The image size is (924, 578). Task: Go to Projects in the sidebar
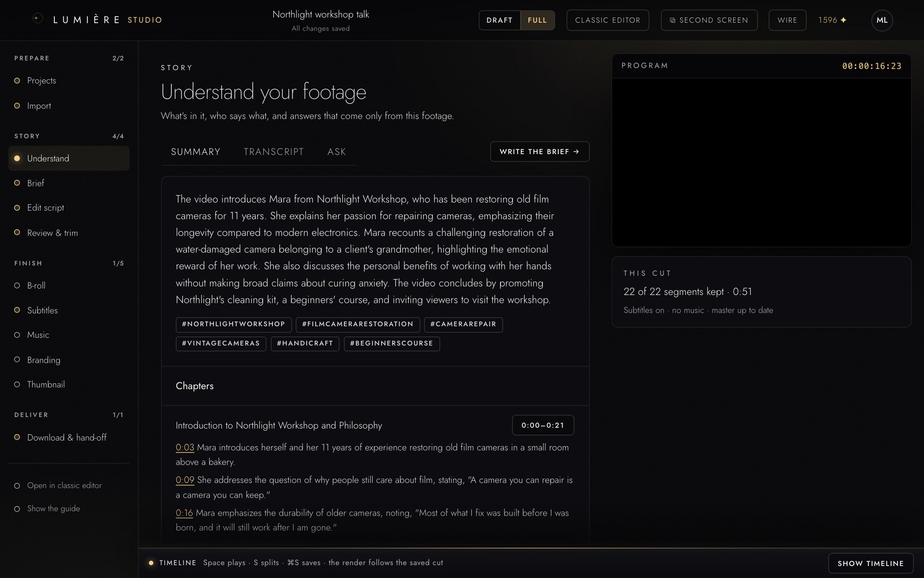pyautogui.click(x=68, y=80)
